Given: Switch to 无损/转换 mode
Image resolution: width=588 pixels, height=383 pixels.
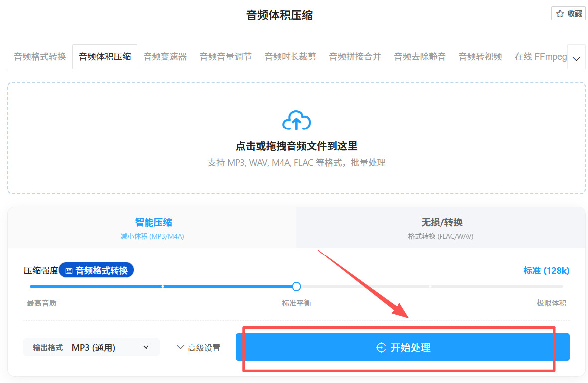Looking at the screenshot, I should point(441,228).
